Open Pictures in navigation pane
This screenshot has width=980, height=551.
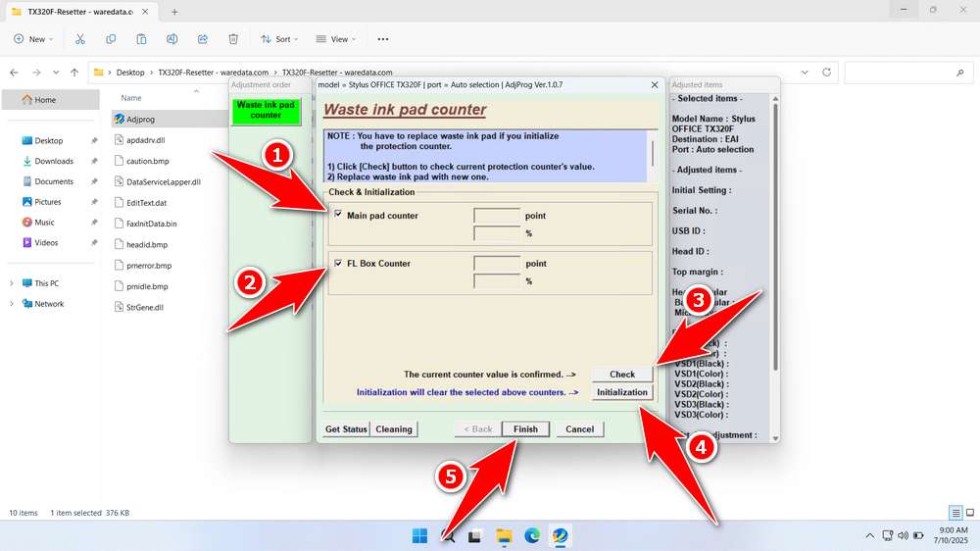(47, 202)
